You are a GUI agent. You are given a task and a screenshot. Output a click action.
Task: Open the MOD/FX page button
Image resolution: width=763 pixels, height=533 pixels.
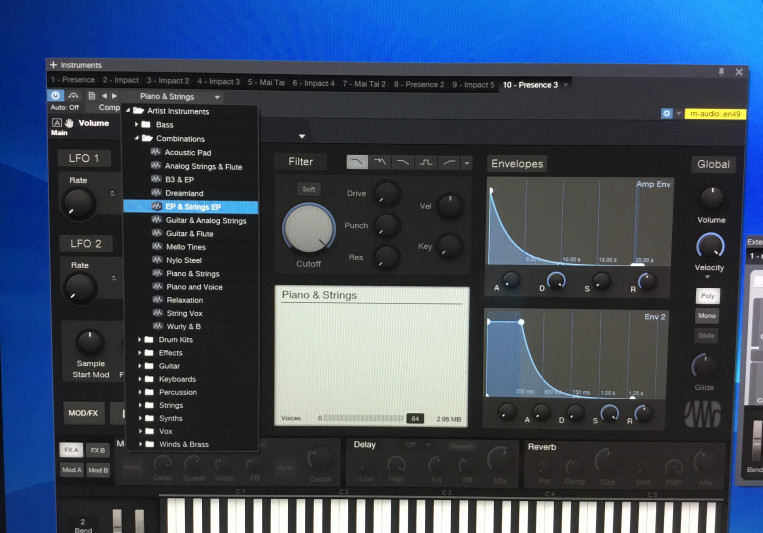(x=83, y=413)
